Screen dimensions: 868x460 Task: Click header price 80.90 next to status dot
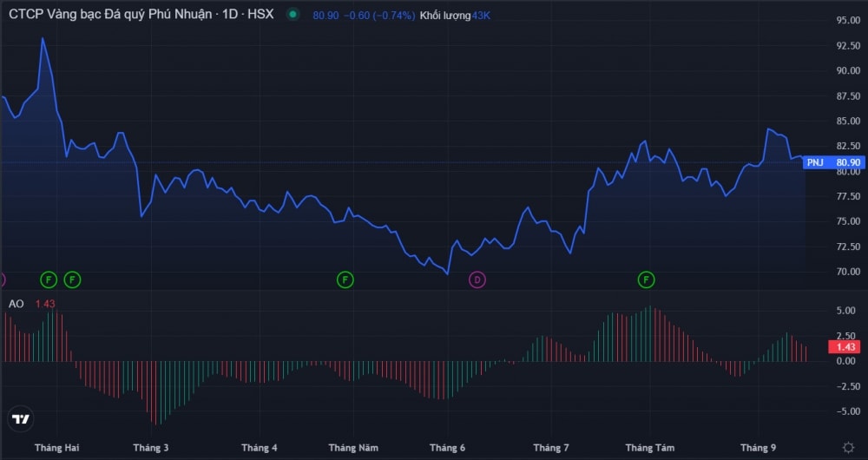(x=325, y=16)
